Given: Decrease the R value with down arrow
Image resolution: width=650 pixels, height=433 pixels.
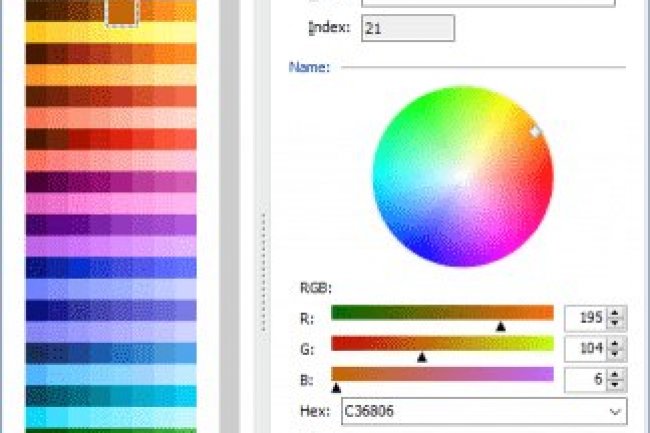Looking at the screenshot, I should click(616, 324).
